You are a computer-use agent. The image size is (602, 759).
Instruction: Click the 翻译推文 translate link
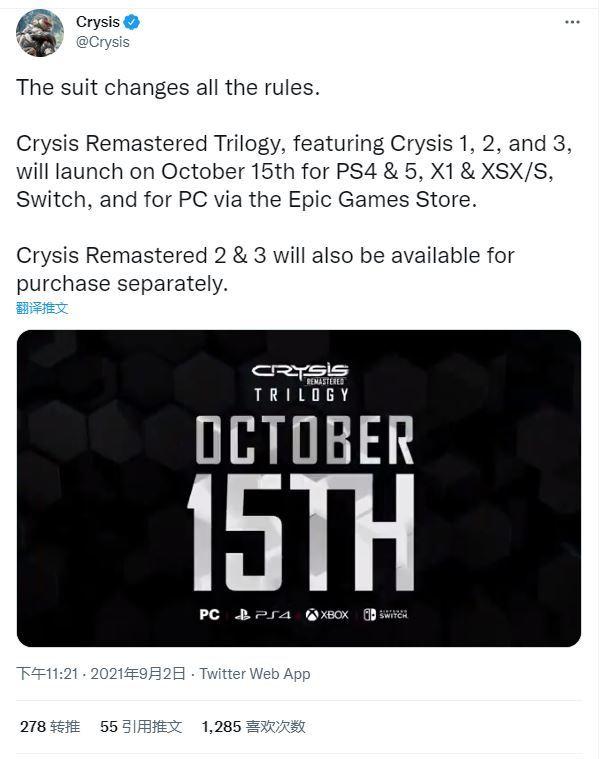click(x=42, y=308)
